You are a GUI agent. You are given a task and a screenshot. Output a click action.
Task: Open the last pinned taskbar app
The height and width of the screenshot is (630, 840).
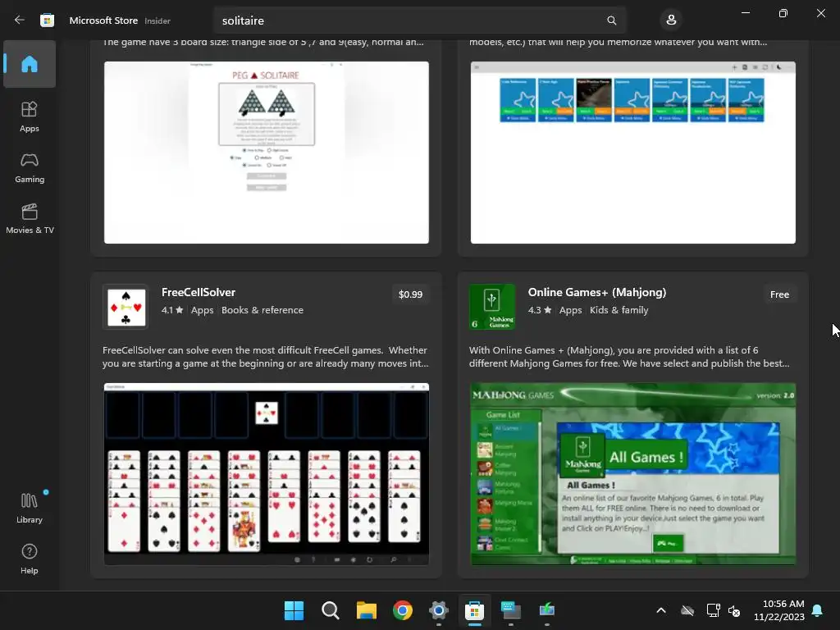point(546,610)
